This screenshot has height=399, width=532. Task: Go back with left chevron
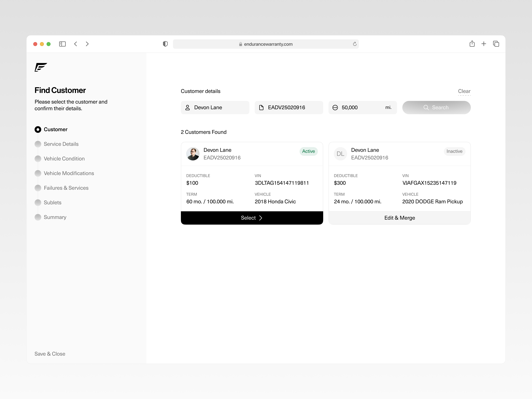[x=75, y=44]
